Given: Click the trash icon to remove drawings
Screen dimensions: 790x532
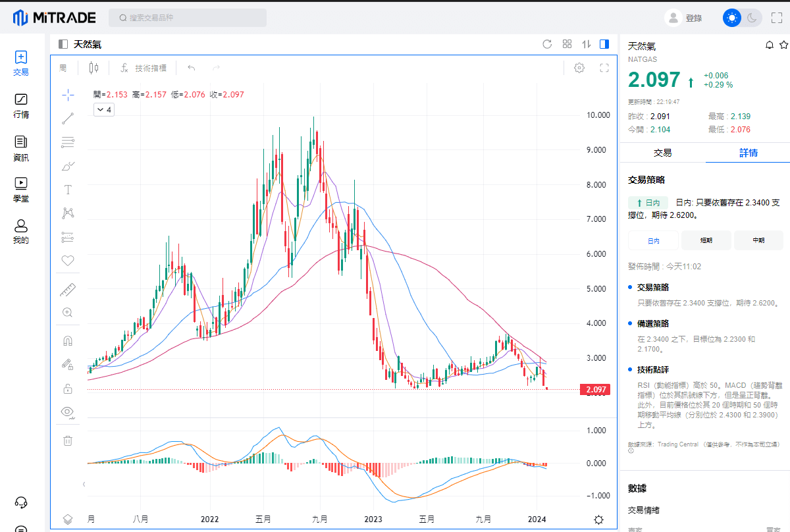Looking at the screenshot, I should [67, 440].
